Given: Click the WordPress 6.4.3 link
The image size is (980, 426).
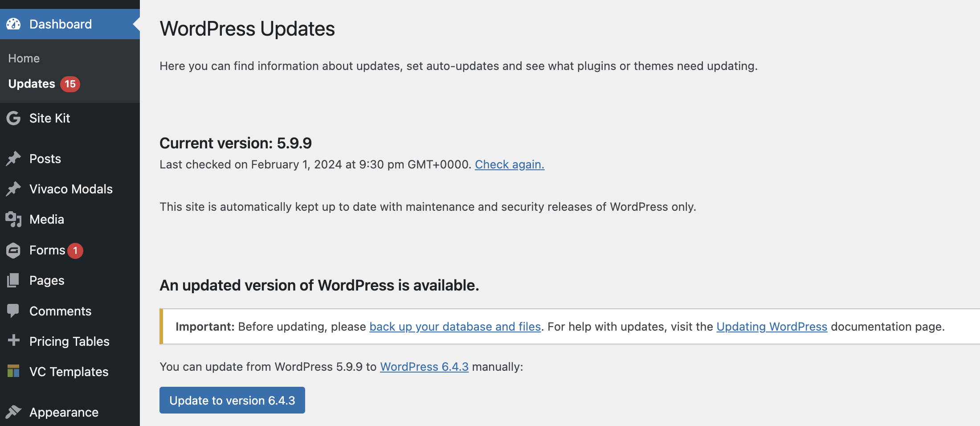Looking at the screenshot, I should 424,367.
